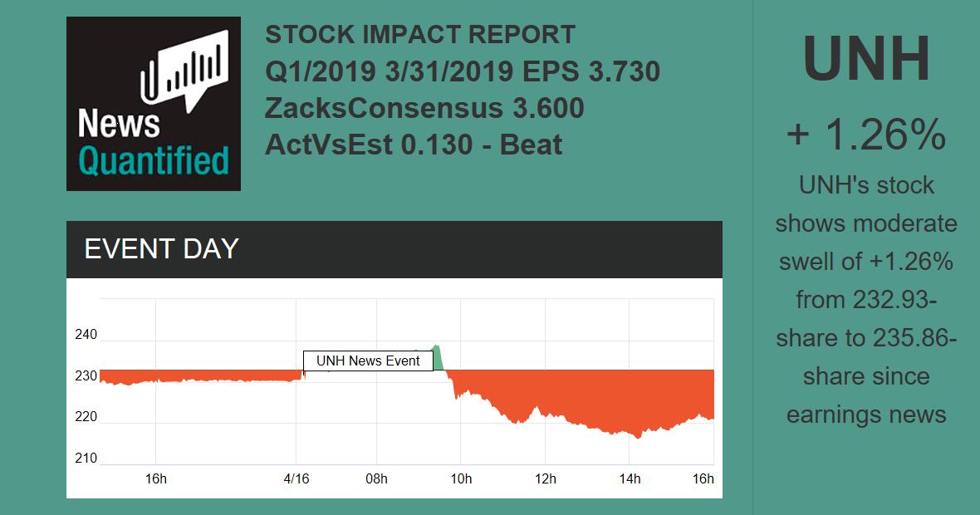Click the 210 price axis label
This screenshot has height=515, width=980.
(x=86, y=459)
